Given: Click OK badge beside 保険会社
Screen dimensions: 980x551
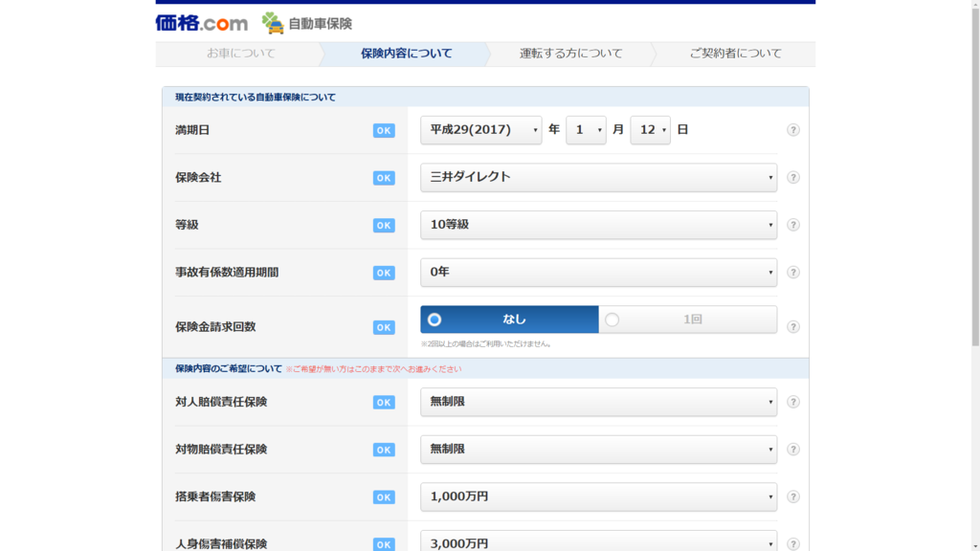Looking at the screenshot, I should [384, 178].
